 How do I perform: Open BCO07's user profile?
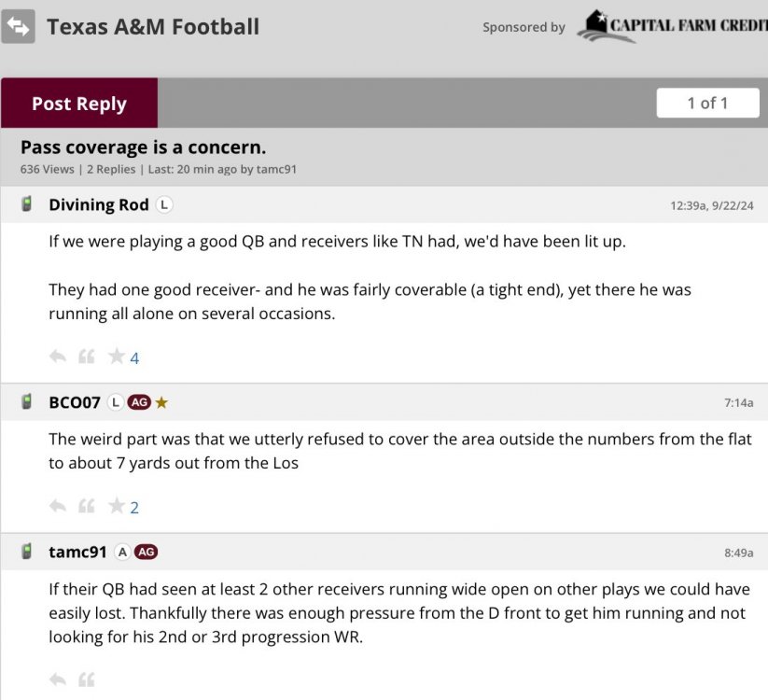[x=74, y=402]
